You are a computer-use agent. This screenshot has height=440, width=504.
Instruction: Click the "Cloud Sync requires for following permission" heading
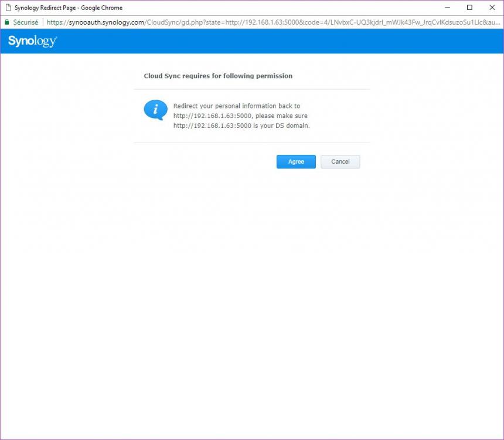coord(218,76)
